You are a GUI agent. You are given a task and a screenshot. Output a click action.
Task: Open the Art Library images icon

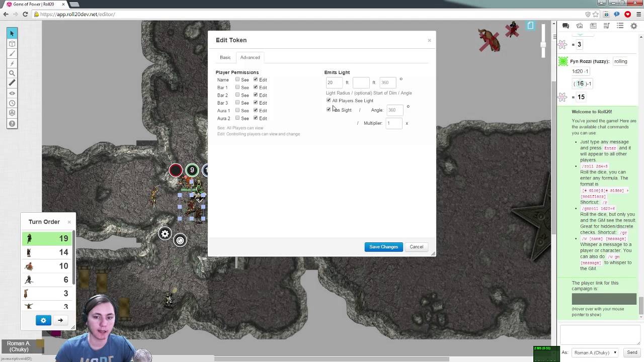coord(579,26)
